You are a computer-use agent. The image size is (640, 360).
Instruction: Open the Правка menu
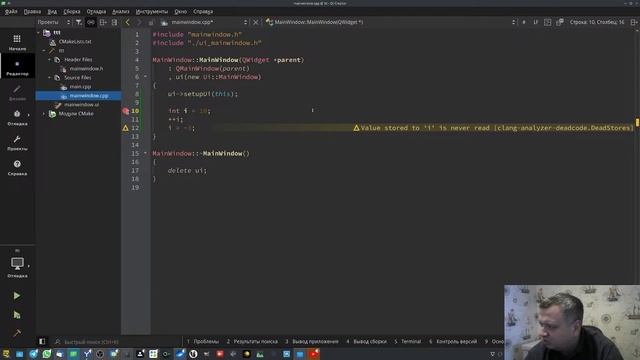click(x=32, y=11)
